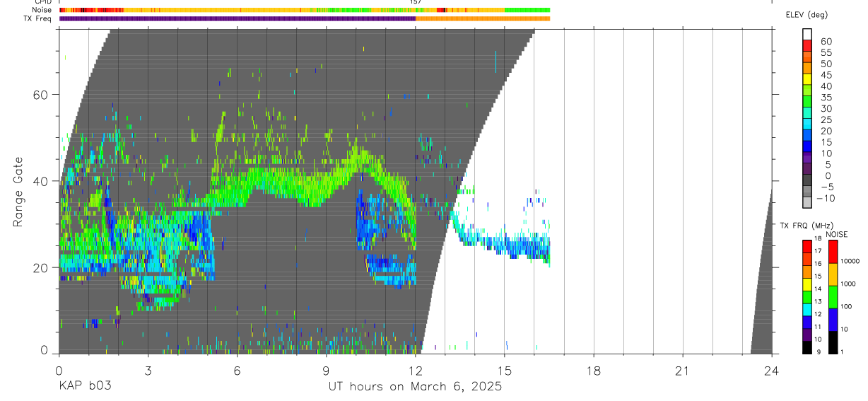
Task: Click the black bottom segment of the TX FRQ color bar
Action: click(x=807, y=348)
